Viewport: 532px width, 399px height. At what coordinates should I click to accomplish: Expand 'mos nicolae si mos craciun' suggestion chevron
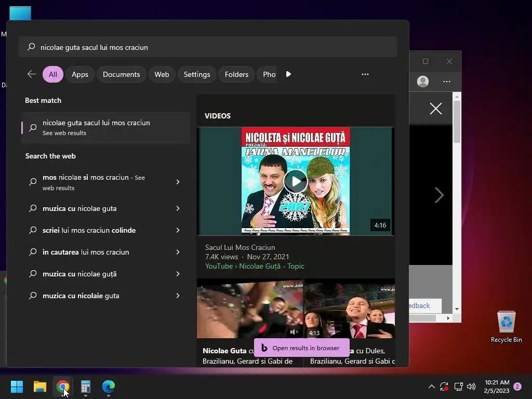tap(178, 182)
